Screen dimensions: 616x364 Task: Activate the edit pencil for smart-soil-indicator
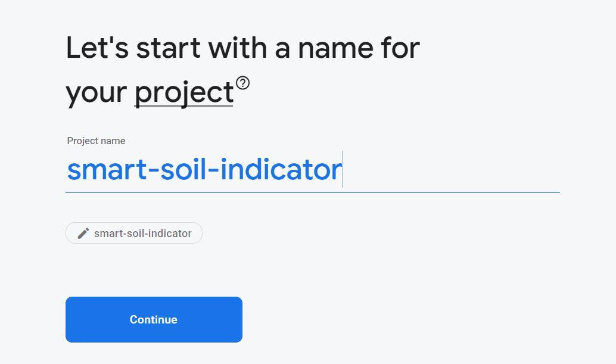tap(83, 233)
